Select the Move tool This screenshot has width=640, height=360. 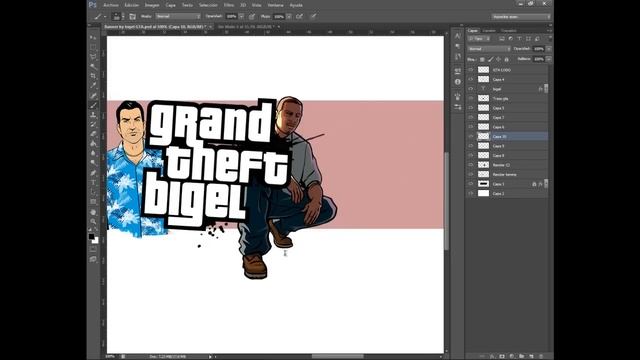click(x=93, y=38)
